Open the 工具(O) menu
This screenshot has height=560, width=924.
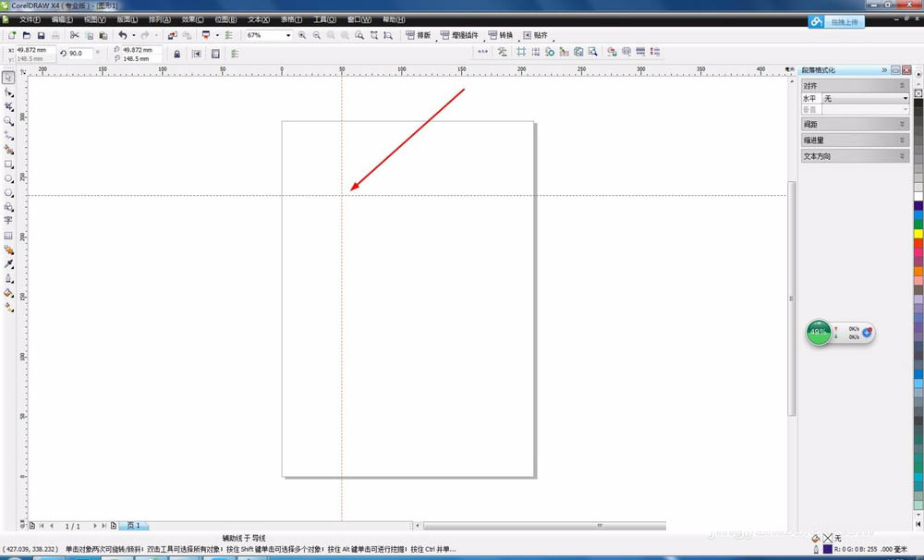tap(324, 19)
